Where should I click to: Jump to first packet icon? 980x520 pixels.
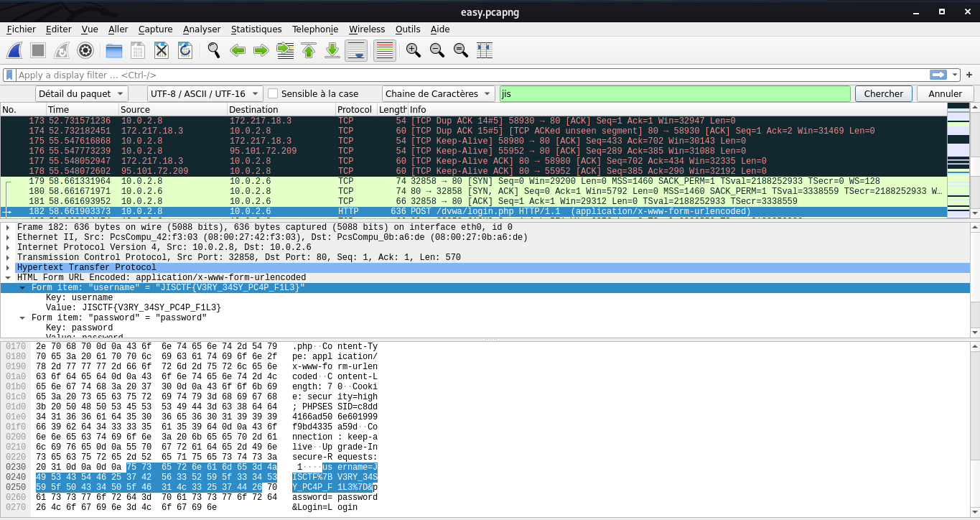309,50
